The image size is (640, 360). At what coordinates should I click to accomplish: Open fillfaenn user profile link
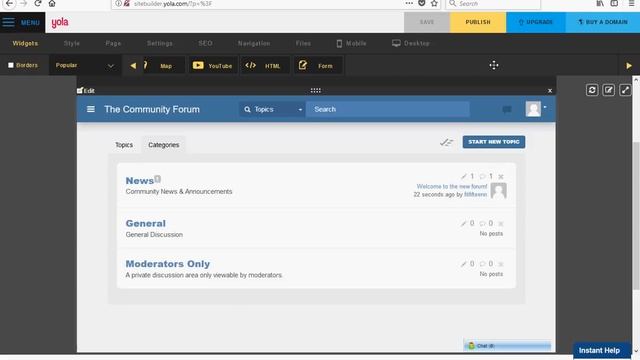(476, 195)
